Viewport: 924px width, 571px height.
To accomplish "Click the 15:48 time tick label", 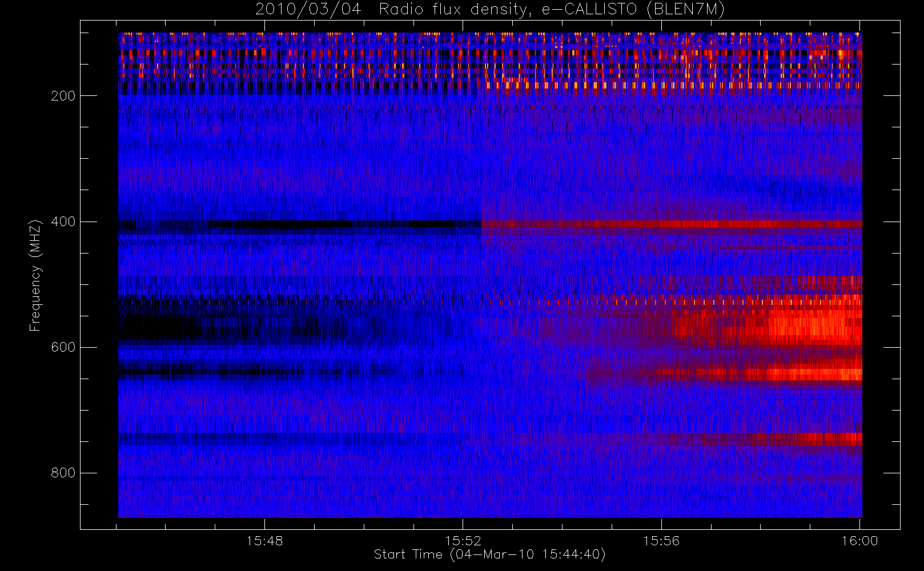I will [x=264, y=541].
